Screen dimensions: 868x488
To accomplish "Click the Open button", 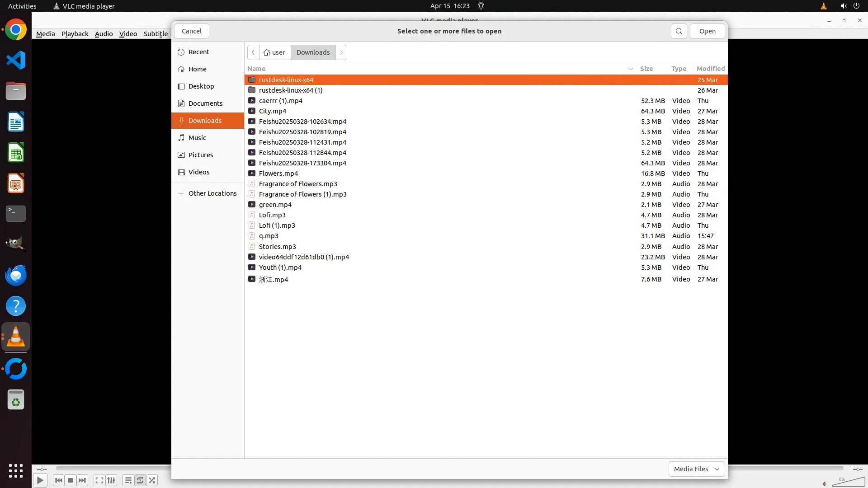I will point(707,31).
